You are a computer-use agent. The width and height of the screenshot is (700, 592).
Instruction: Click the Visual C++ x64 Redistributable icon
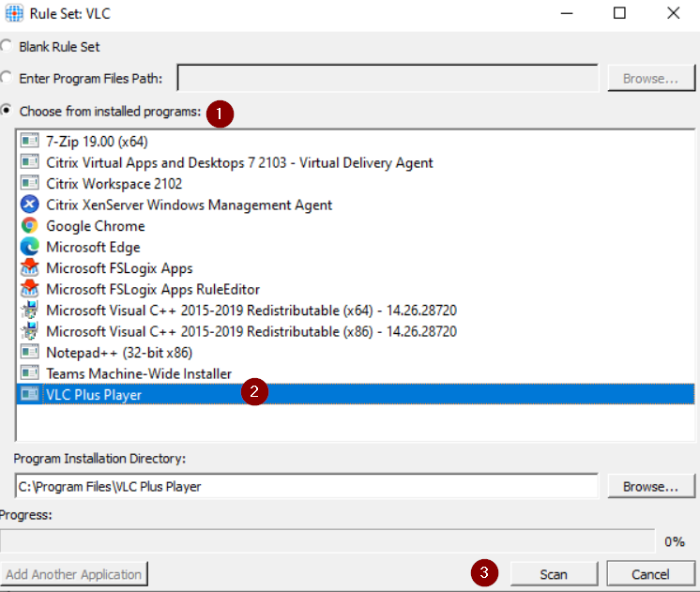(x=29, y=310)
